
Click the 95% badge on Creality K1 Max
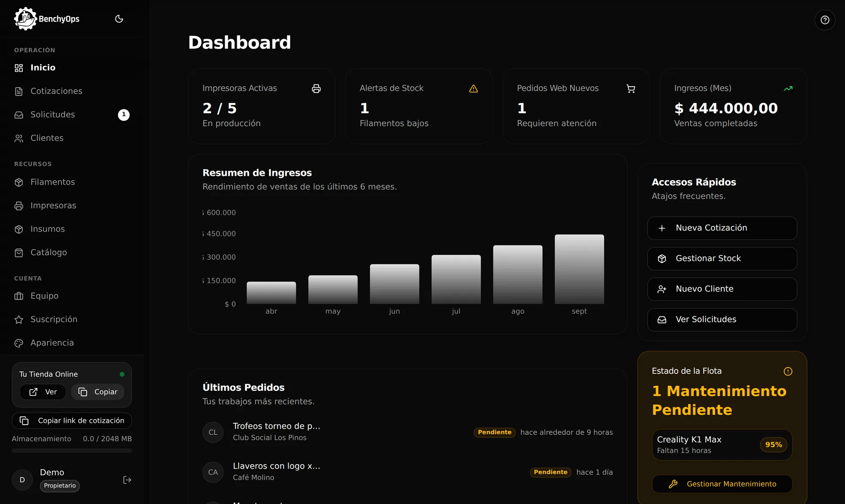pyautogui.click(x=774, y=445)
